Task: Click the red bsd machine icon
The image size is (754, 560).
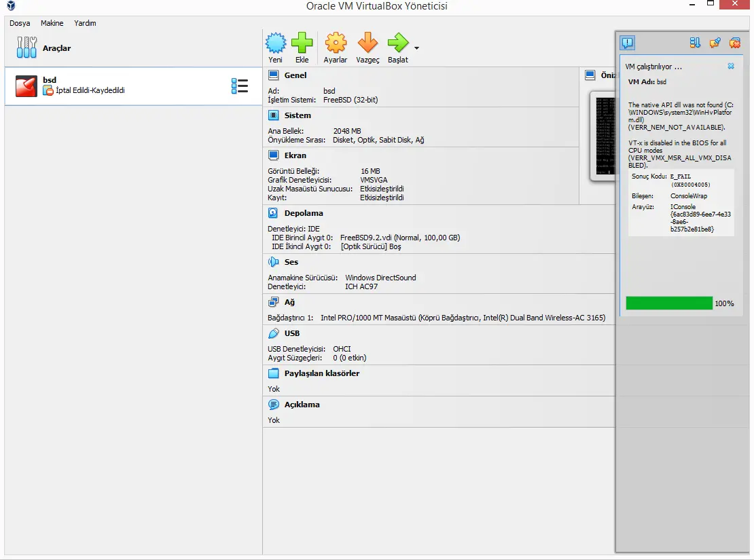Action: [x=26, y=86]
